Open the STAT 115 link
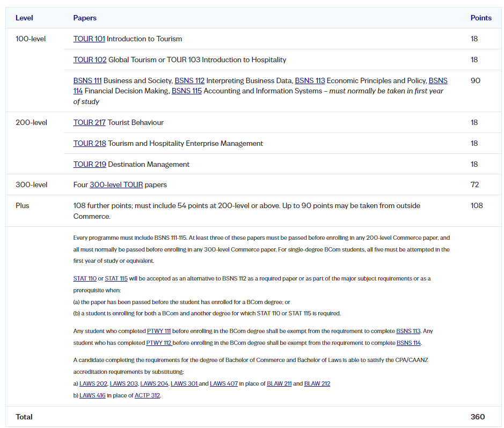Image resolution: width=504 pixels, height=428 pixels. click(x=116, y=278)
